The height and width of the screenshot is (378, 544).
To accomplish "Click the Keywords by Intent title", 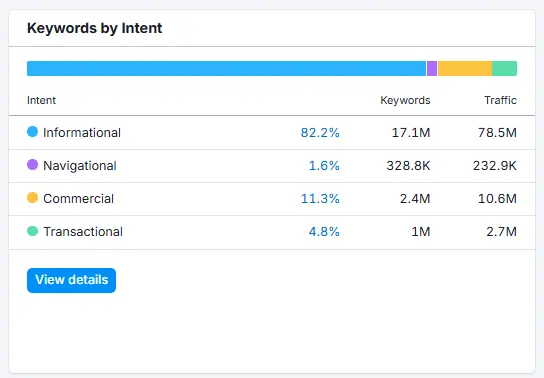I will coord(94,28).
